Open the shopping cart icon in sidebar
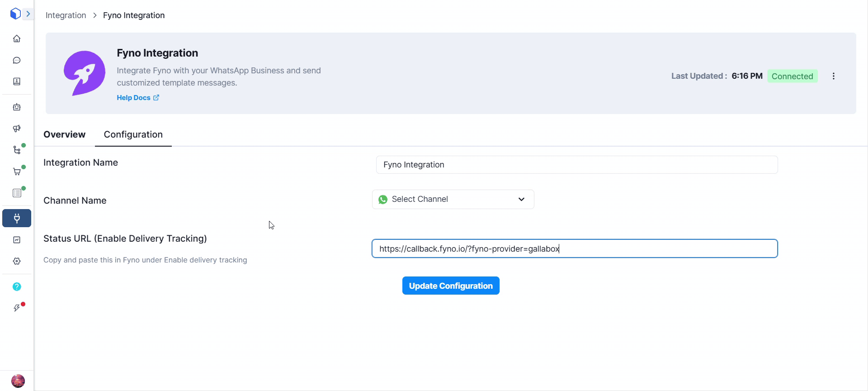The width and height of the screenshot is (868, 391). coord(17,172)
